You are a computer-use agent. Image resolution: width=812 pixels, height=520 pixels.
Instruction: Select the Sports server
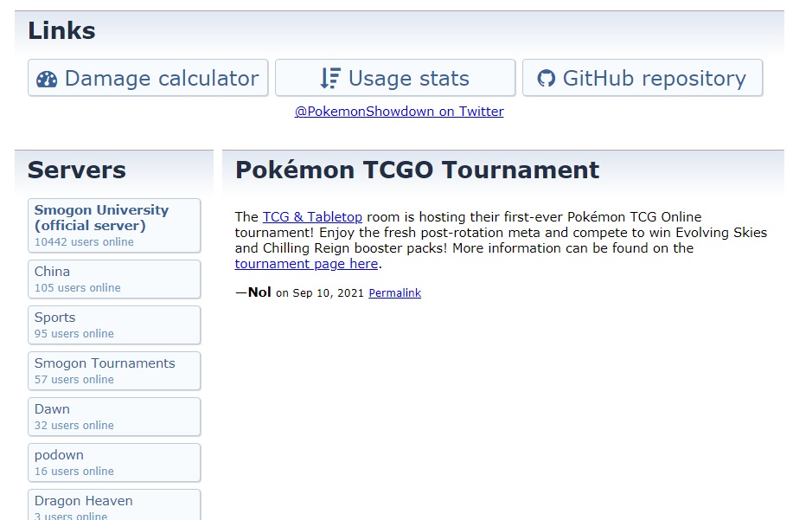(114, 325)
